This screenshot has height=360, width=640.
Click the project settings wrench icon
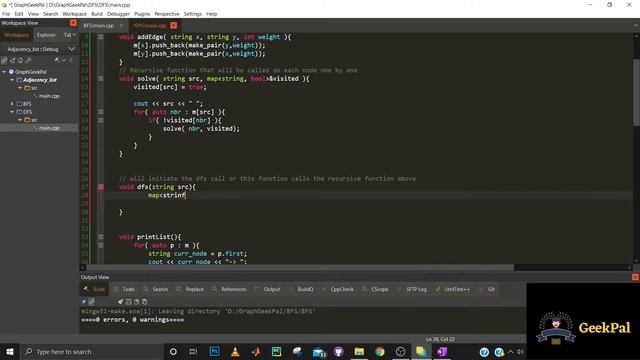click(x=29, y=60)
